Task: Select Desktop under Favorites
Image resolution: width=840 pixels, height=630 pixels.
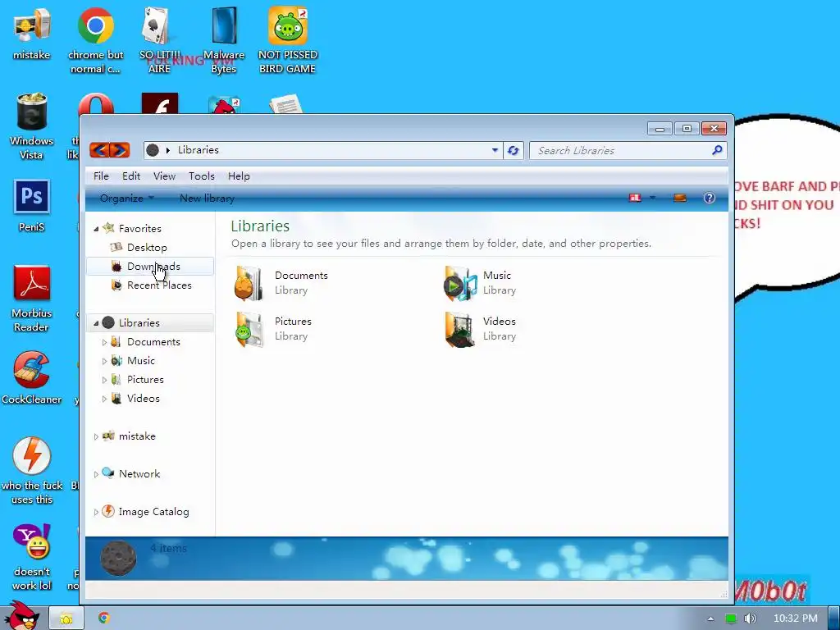Action: [x=147, y=248]
